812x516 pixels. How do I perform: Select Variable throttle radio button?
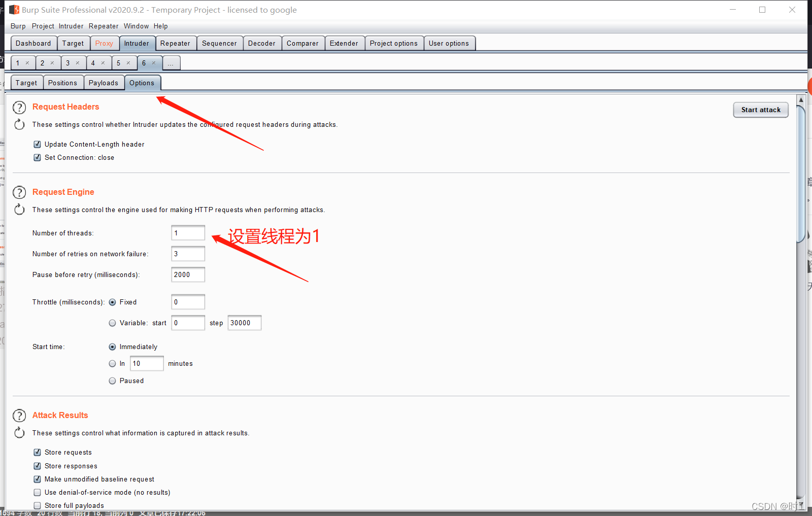112,323
